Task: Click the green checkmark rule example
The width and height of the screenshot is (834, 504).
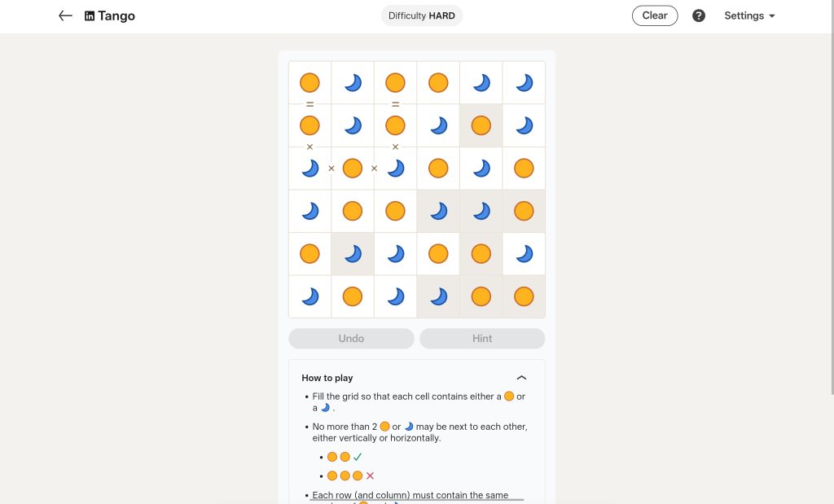Action: coord(357,457)
